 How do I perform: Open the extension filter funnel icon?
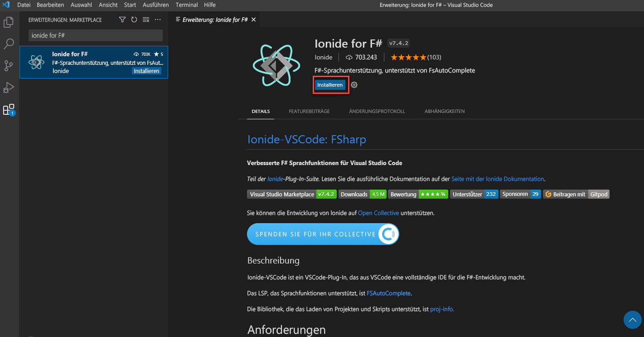(122, 20)
